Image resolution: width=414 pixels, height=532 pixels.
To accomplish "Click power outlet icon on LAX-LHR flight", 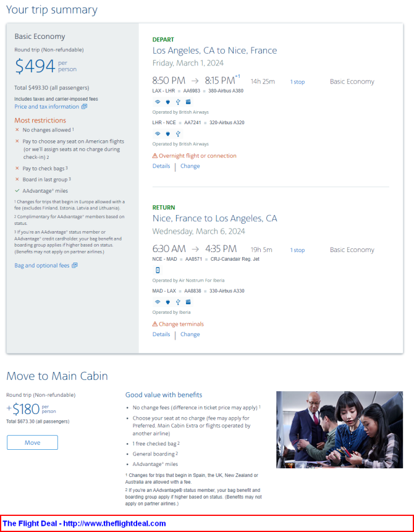I will pos(167,102).
